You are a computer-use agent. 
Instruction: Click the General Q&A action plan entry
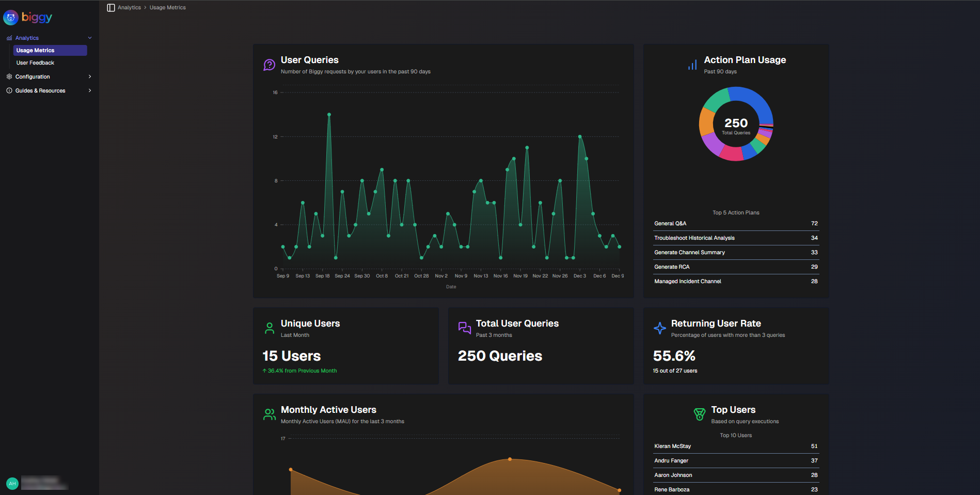click(x=736, y=223)
